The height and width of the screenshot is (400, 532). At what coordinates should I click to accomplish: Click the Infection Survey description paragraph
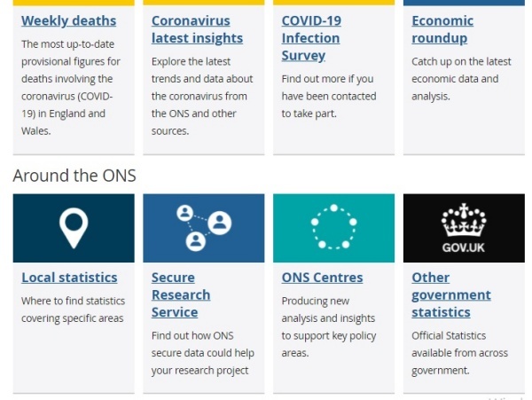329,96
